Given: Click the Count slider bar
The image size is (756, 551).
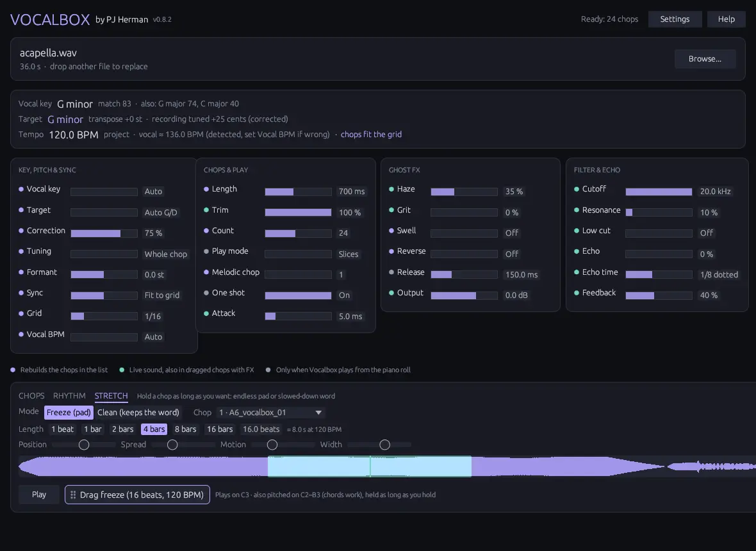Looking at the screenshot, I should [298, 233].
